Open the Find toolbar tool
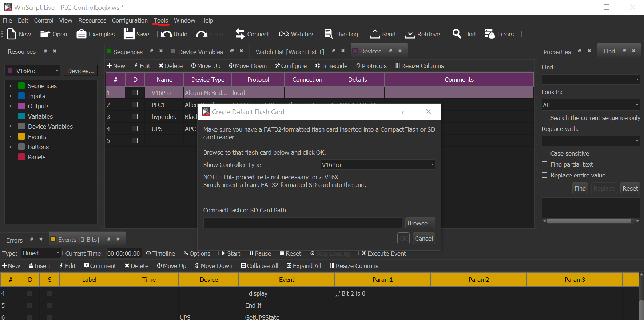The width and height of the screenshot is (644, 320). coord(464,34)
